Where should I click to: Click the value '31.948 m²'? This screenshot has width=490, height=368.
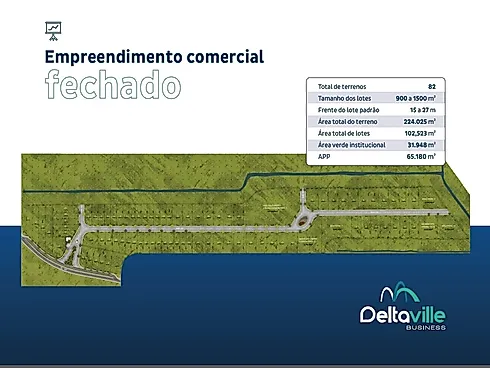click(422, 145)
